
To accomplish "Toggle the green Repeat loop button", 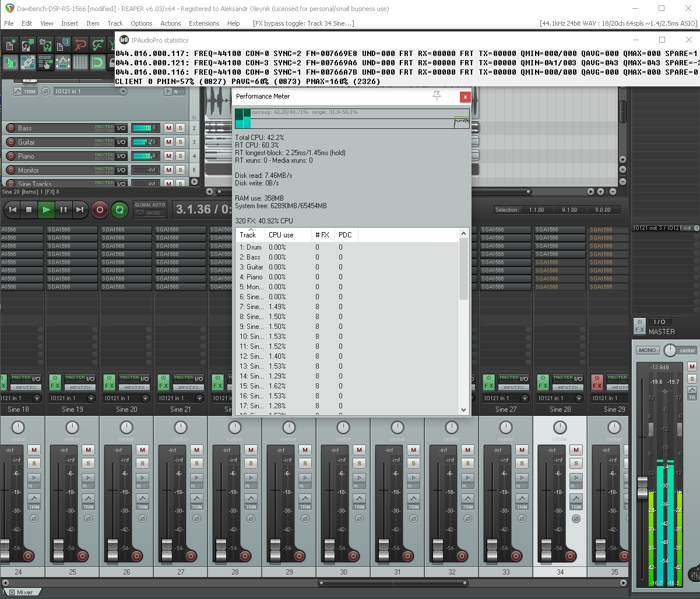I will tap(119, 209).
